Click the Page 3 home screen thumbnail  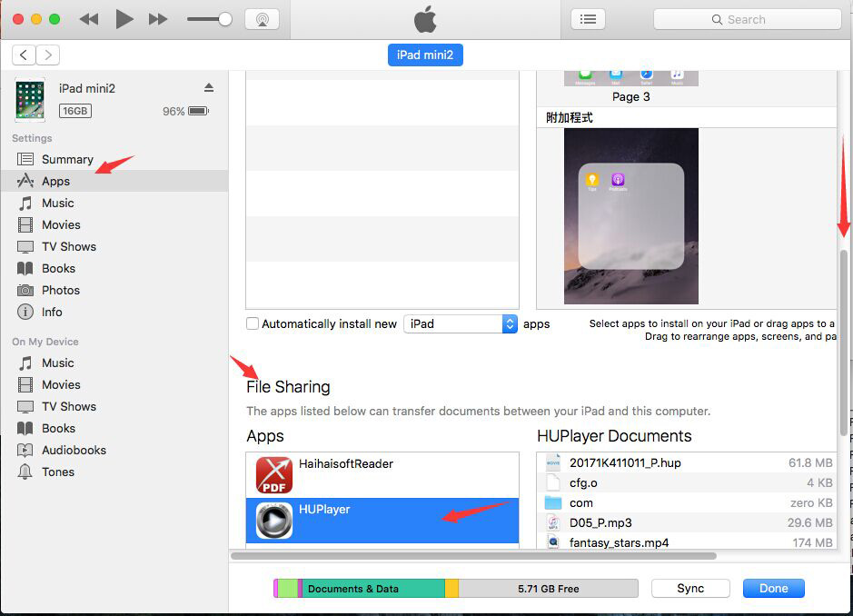point(631,78)
